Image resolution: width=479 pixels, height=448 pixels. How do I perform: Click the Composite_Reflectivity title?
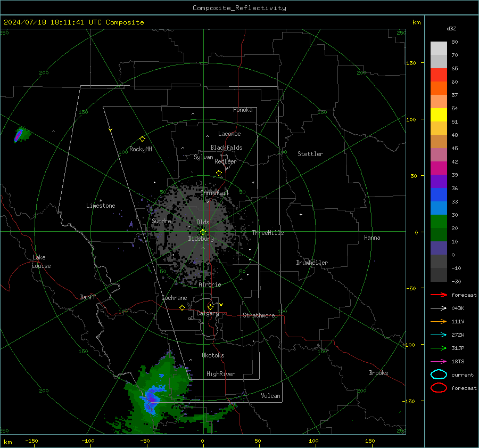pyautogui.click(x=240, y=8)
